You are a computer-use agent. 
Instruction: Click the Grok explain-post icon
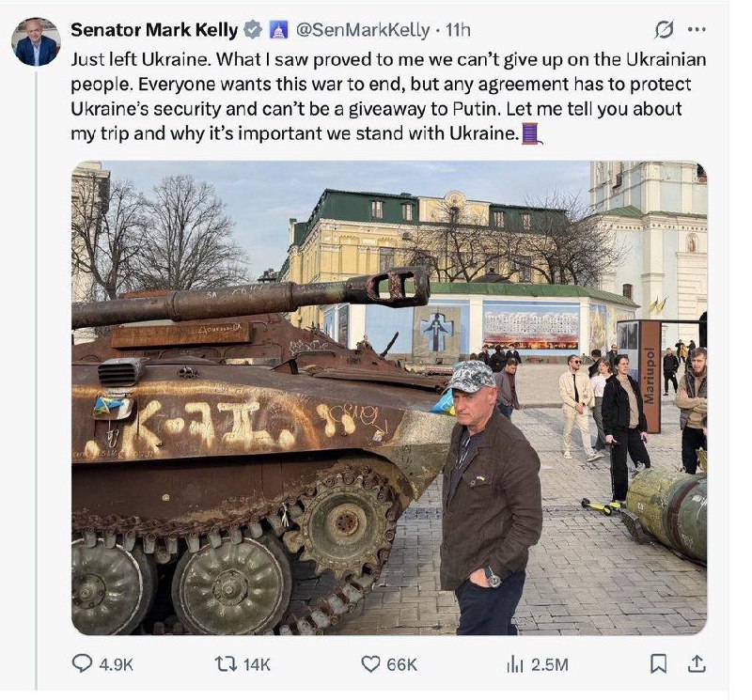point(665,29)
